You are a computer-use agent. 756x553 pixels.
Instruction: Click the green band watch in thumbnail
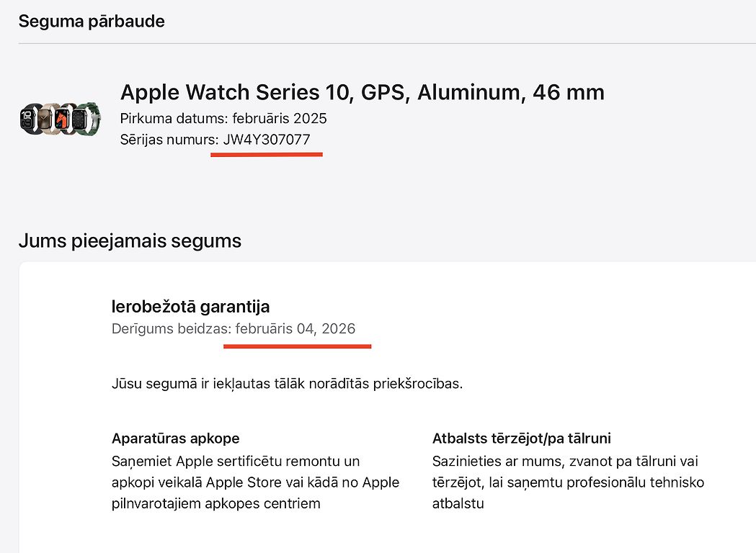click(88, 119)
